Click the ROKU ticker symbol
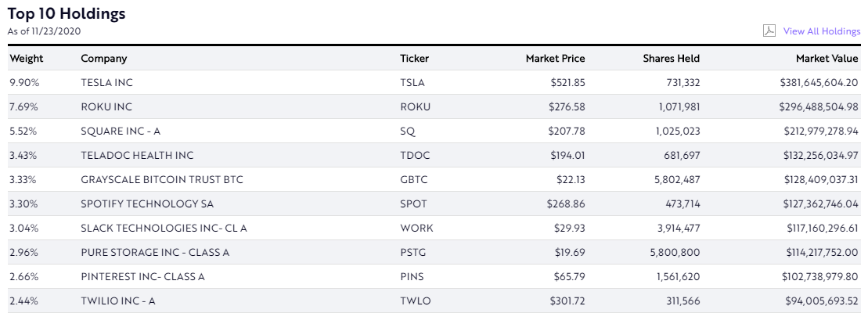 pyautogui.click(x=415, y=106)
